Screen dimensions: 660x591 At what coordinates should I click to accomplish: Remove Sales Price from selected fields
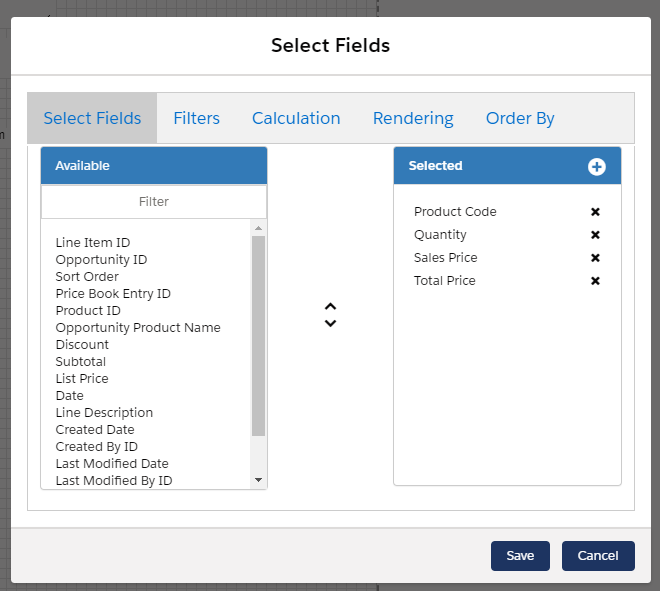click(595, 258)
